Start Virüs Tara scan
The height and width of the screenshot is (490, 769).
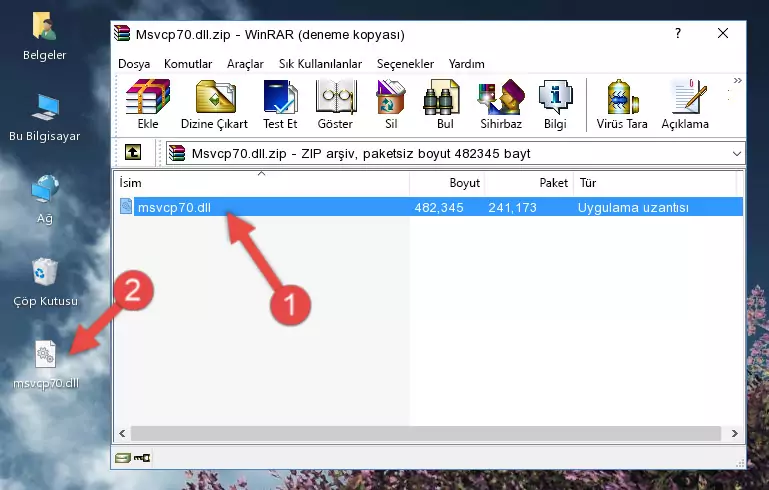click(622, 104)
